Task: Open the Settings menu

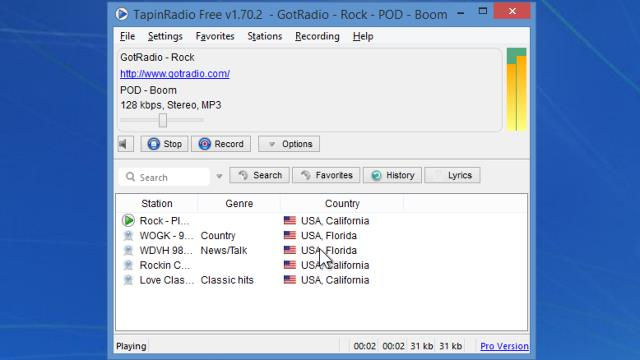Action: [x=165, y=36]
